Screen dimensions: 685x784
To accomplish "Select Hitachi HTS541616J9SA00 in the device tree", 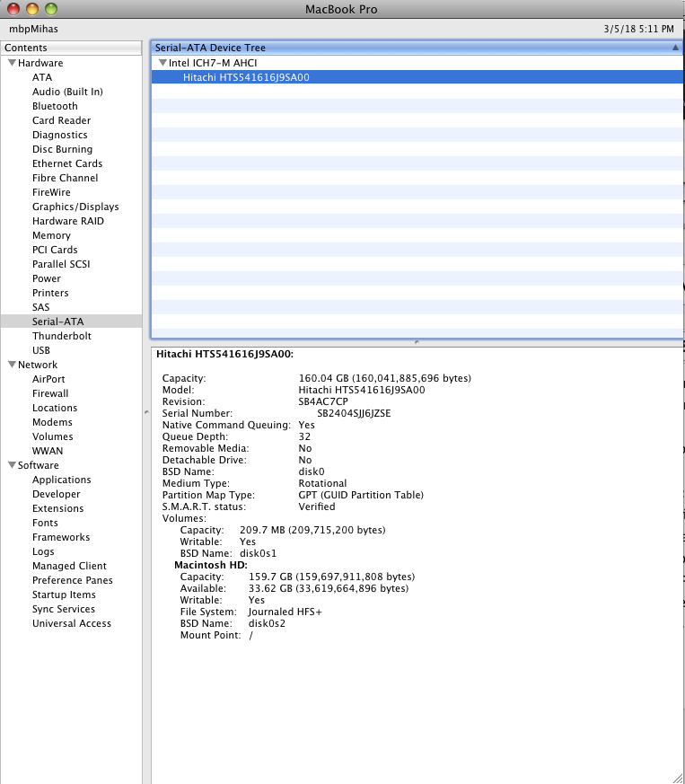I will point(417,77).
